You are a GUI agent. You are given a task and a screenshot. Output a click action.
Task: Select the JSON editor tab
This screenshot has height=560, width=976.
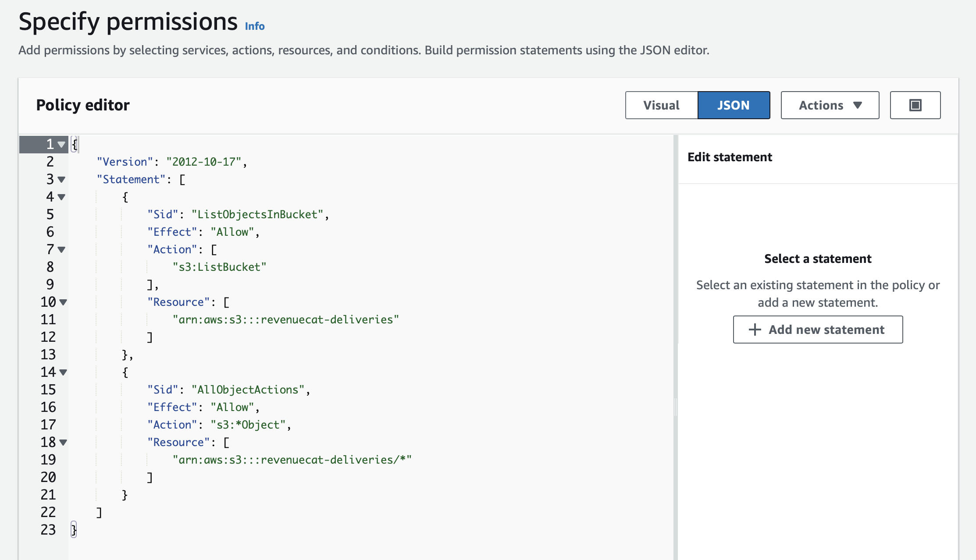[x=734, y=105]
